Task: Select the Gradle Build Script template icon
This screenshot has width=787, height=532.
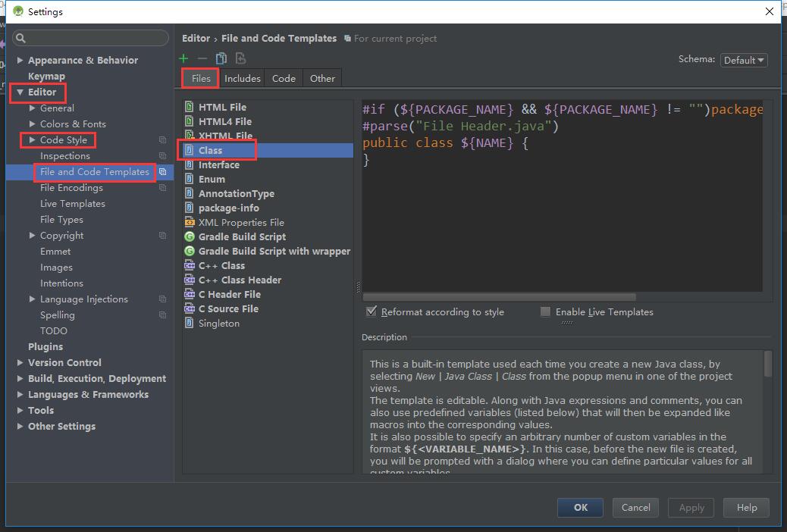Action: pos(190,236)
